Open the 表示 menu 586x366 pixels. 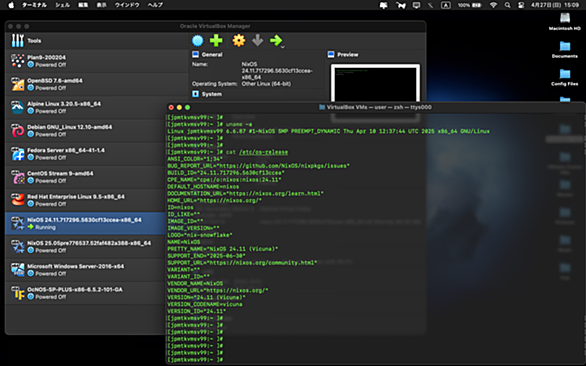pyautogui.click(x=102, y=5)
